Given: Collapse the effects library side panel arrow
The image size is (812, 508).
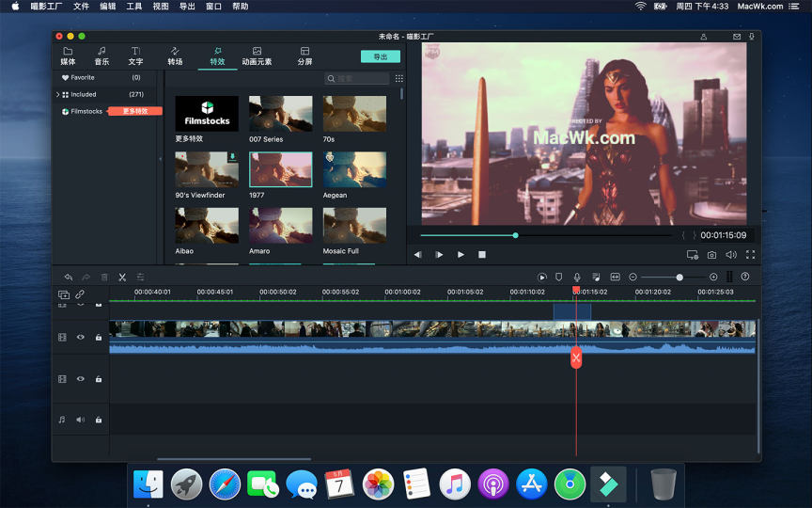Looking at the screenshot, I should point(160,159).
